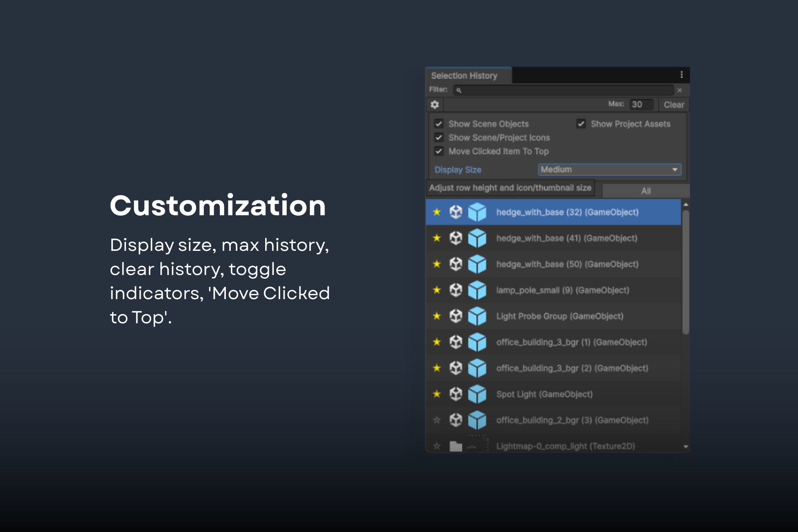Click folder icon beside Lightmap-0_comp_light

(455, 446)
